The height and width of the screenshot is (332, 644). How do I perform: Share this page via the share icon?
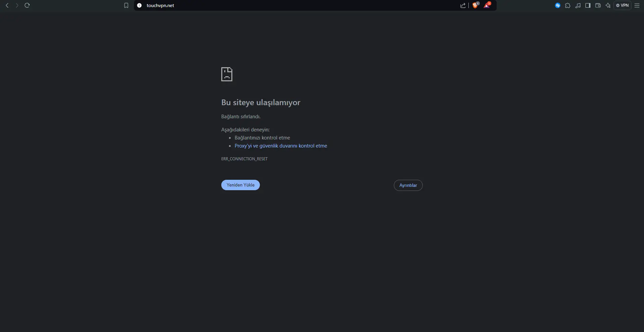click(463, 5)
